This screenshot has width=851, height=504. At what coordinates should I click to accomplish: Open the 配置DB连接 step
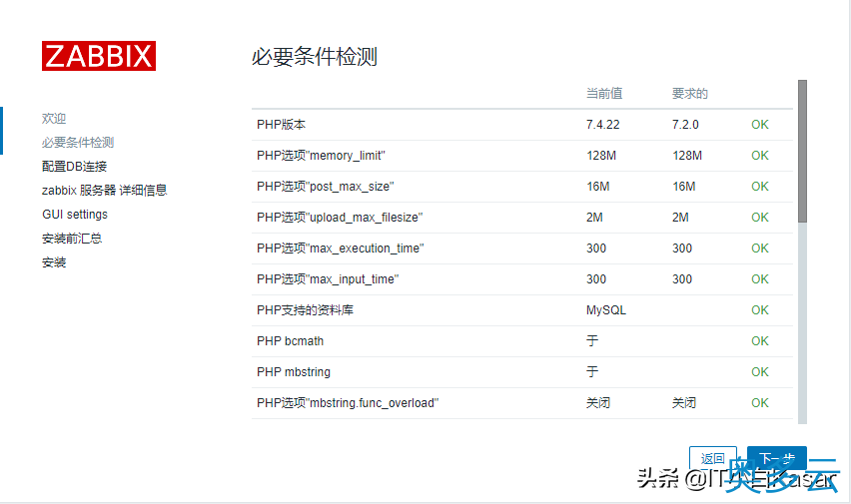[74, 166]
